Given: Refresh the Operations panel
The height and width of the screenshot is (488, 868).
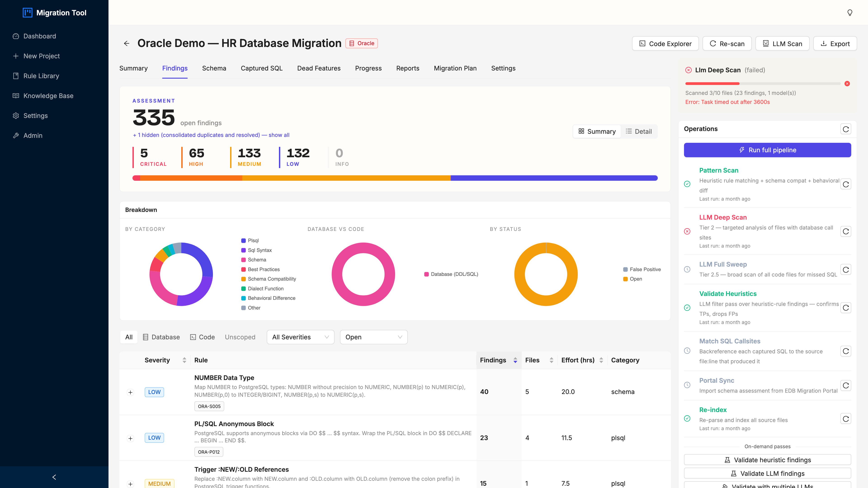Looking at the screenshot, I should pos(846,129).
